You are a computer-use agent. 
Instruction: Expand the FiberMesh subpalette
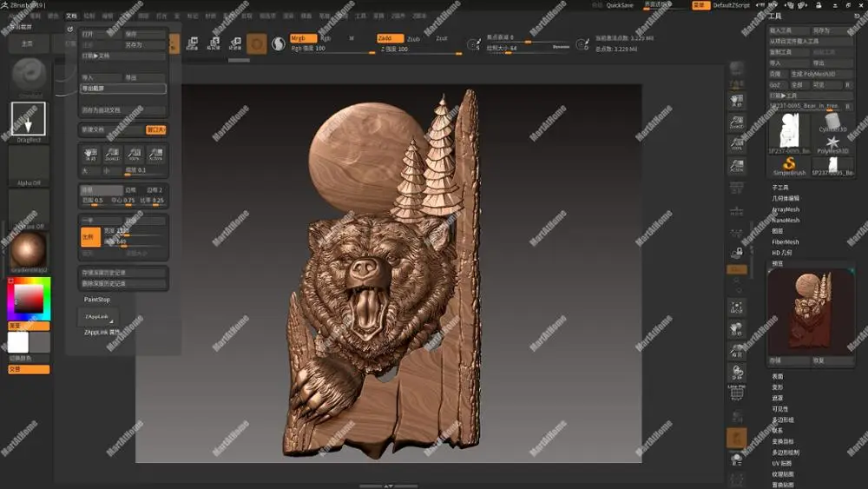785,242
